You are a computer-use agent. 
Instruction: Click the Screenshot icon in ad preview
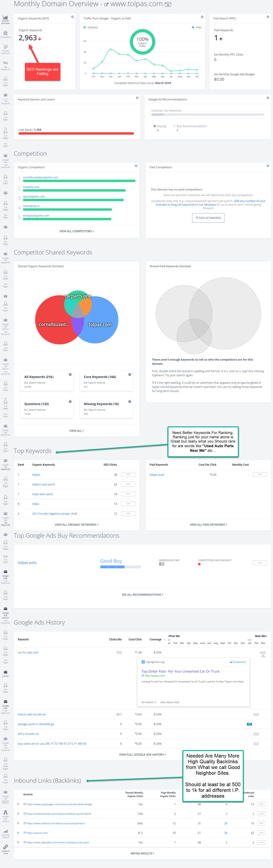coord(238,662)
